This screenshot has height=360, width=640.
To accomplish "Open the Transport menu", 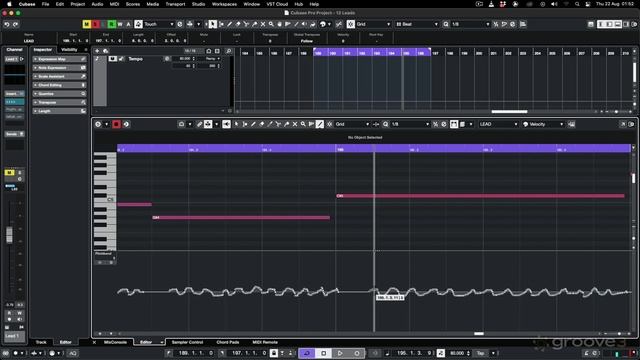I will pyautogui.click(x=175, y=4).
